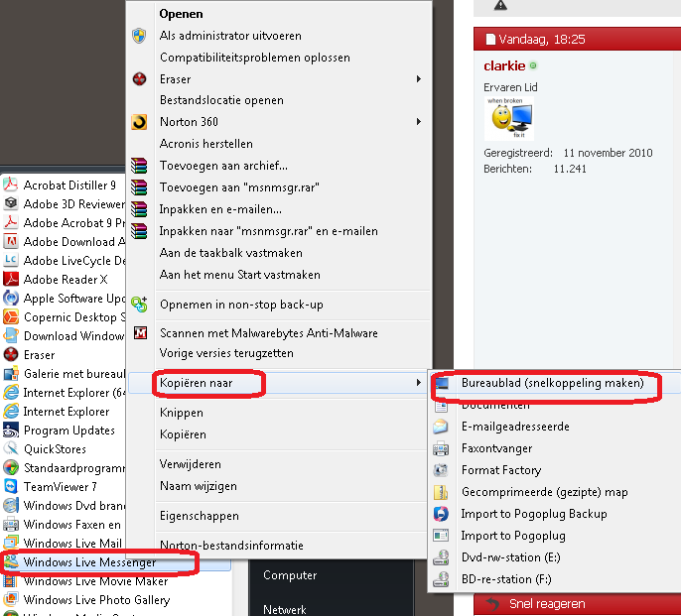681x616 pixels.
Task: Click the Faxontvanger fax icon
Action: 441,448
